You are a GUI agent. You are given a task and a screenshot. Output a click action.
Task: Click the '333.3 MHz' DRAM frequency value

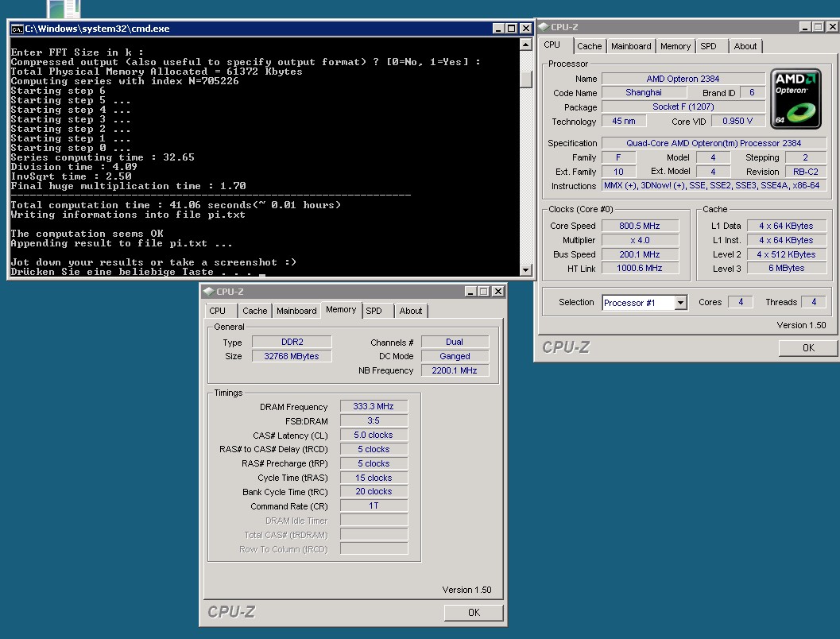[374, 407]
